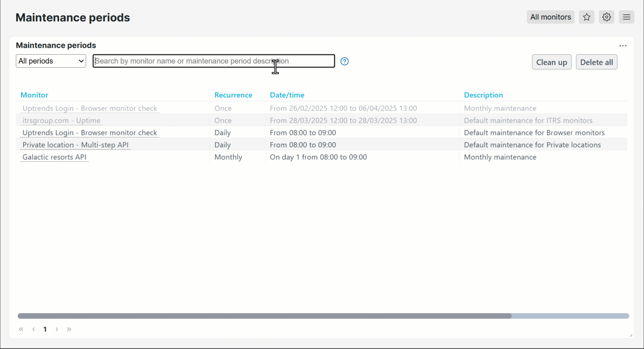Open the tile three-dot options menu
The width and height of the screenshot is (644, 349).
pos(623,46)
